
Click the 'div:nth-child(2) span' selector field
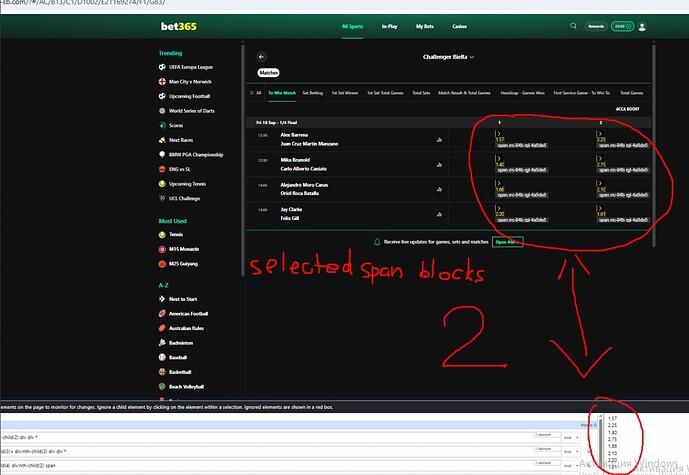pos(265,465)
